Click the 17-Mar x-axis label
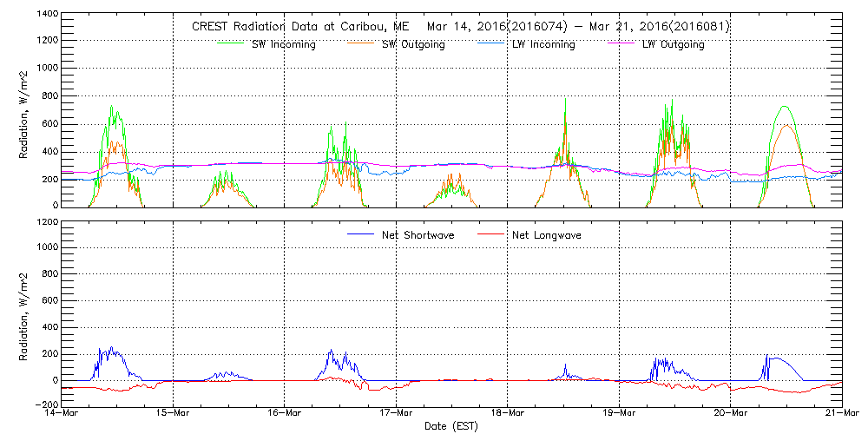868x434 pixels. 396,414
